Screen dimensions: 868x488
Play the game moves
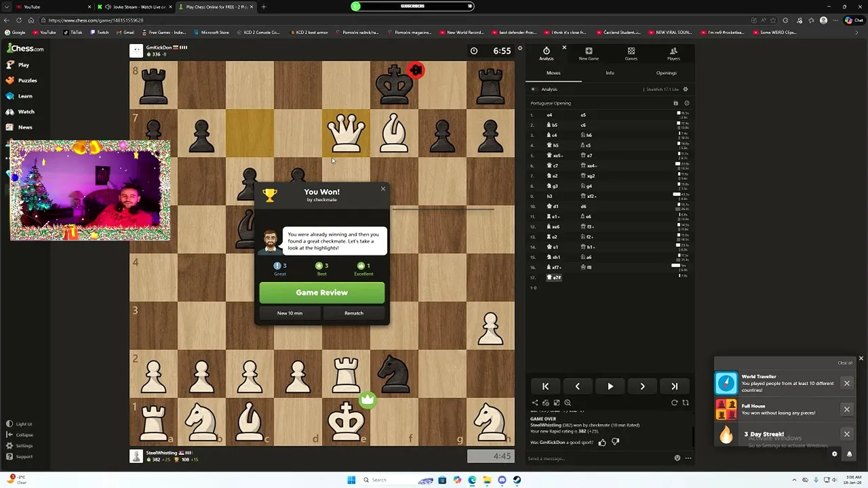pyautogui.click(x=610, y=386)
